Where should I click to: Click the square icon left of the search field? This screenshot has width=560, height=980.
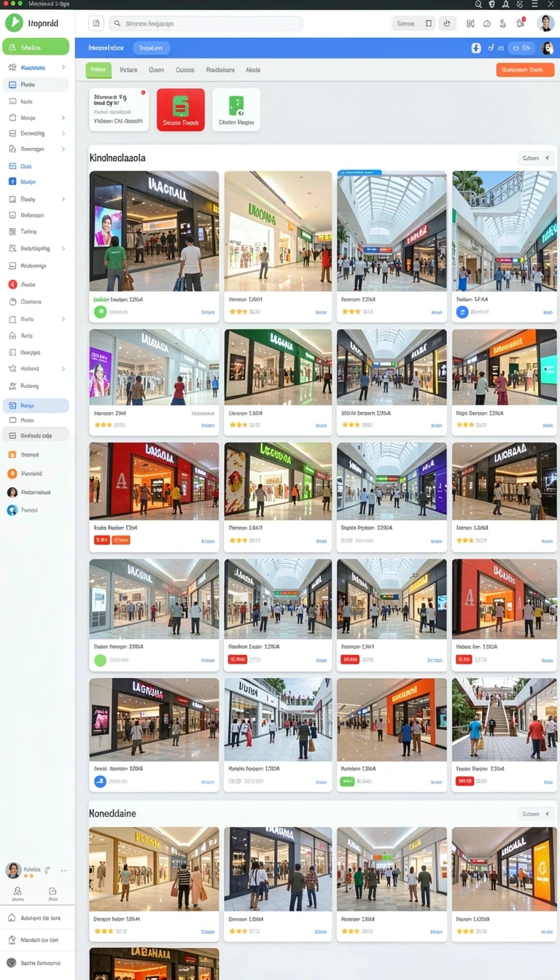96,23
